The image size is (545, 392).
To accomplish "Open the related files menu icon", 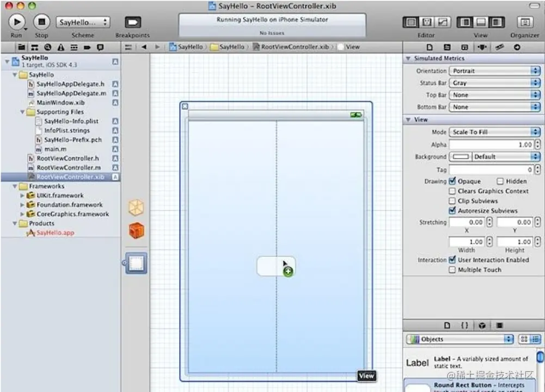I will tap(128, 47).
